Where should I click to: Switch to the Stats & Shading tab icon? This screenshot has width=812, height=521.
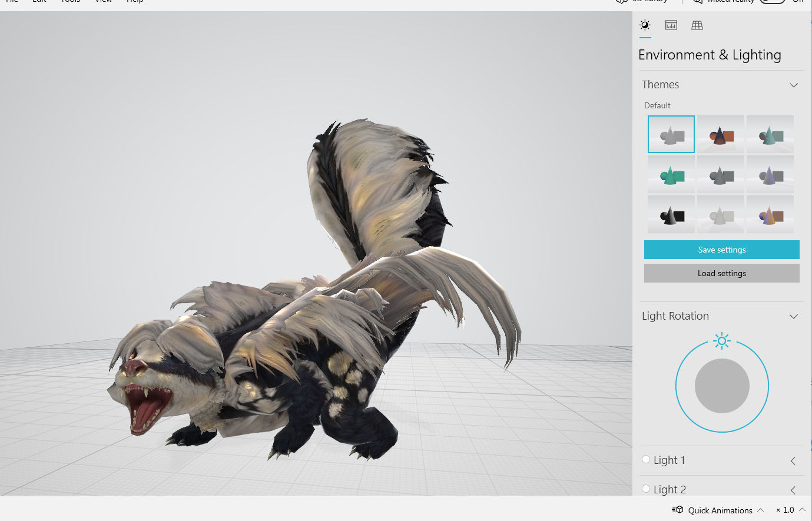tap(671, 25)
